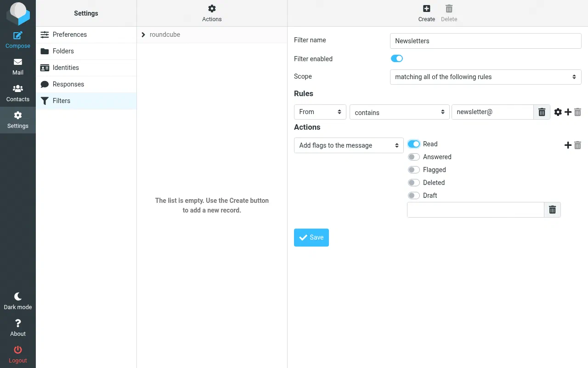Click the Roundcube logo
The height and width of the screenshot is (368, 588).
click(x=18, y=13)
